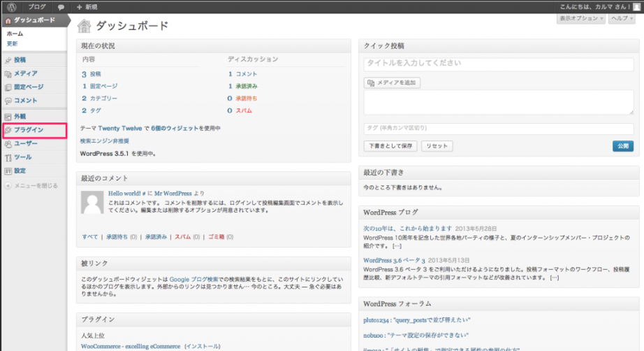Click the Plugins plug icon in sidebar
The height and width of the screenshot is (351, 644).
coord(8,130)
